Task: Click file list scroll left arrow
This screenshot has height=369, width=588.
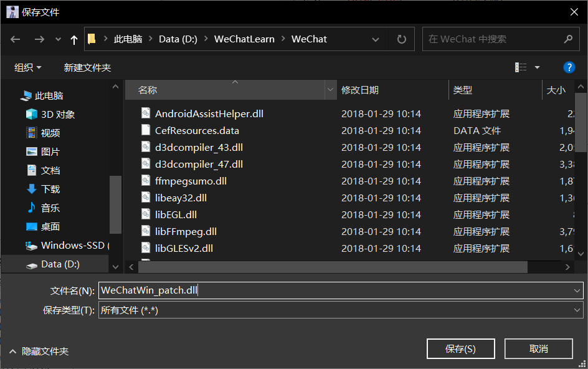Action: [131, 267]
